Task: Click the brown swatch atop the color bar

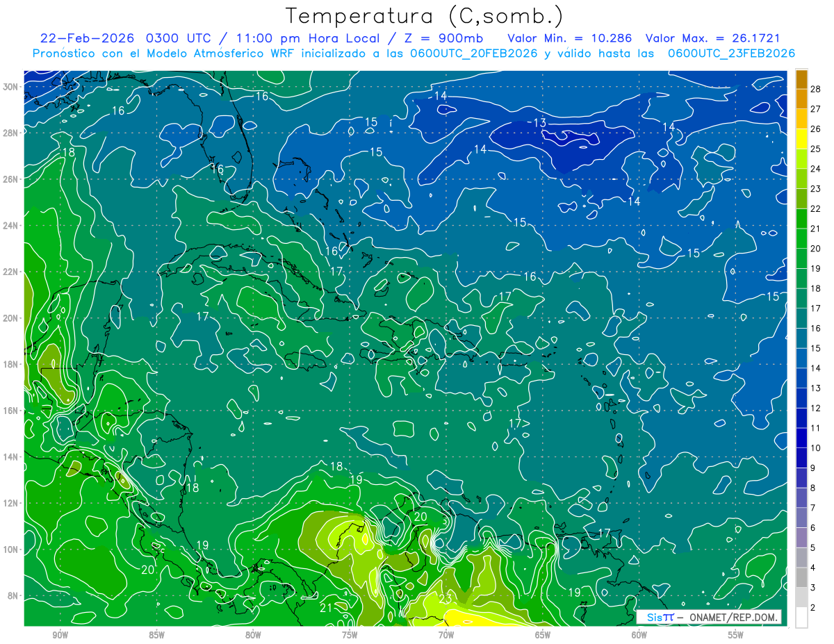Action: click(x=801, y=79)
